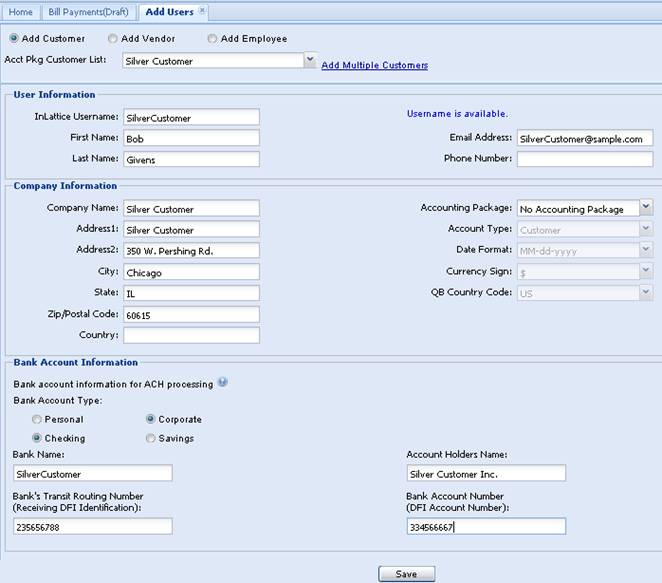Click the Transit Routing Number field
This screenshot has height=583, width=662.
click(92, 526)
